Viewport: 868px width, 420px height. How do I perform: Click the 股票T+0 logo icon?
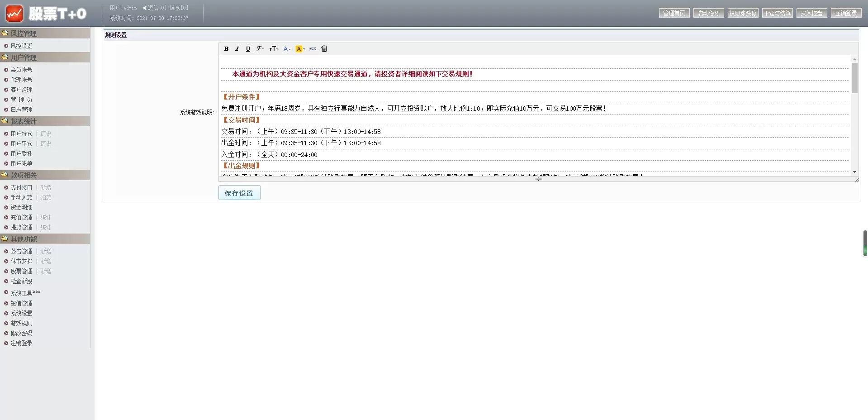pos(14,14)
